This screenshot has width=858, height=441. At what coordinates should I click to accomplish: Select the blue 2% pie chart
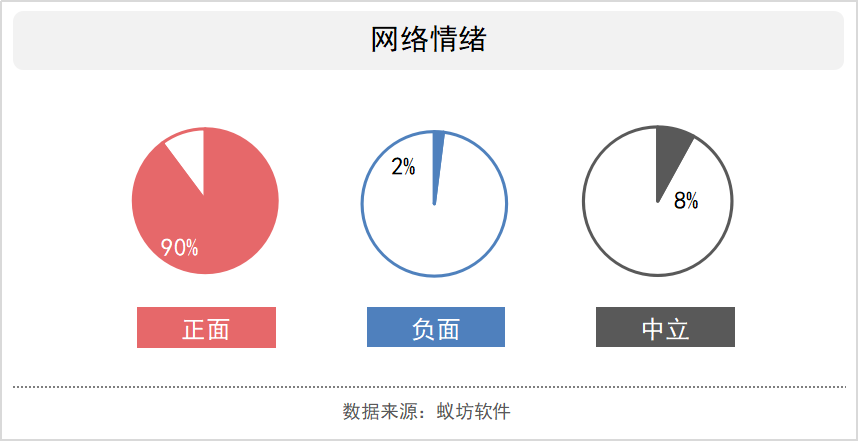434,204
